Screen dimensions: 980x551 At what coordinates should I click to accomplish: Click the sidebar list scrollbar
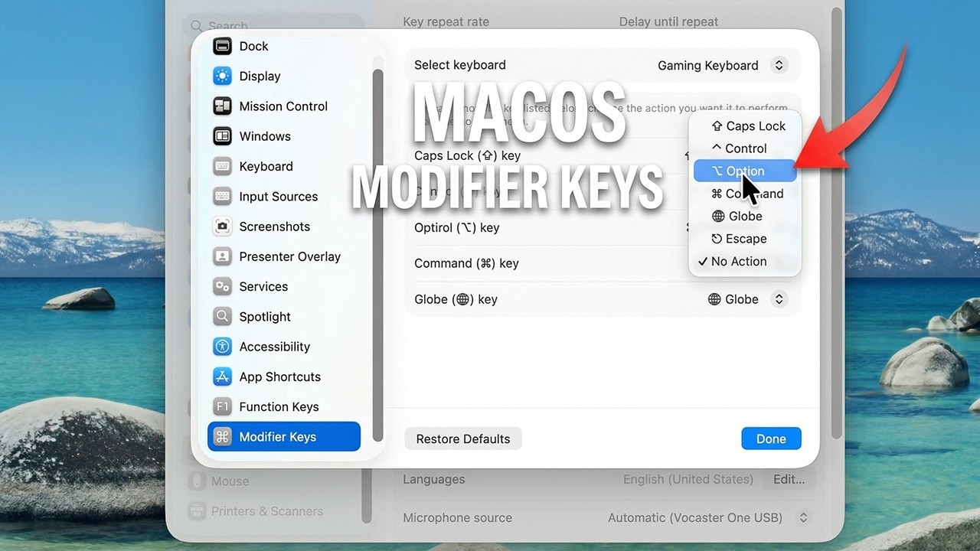click(377, 256)
